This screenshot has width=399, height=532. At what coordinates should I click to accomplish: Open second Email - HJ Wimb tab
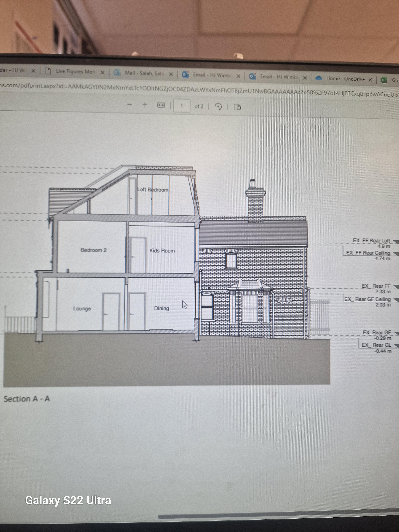[x=278, y=77]
